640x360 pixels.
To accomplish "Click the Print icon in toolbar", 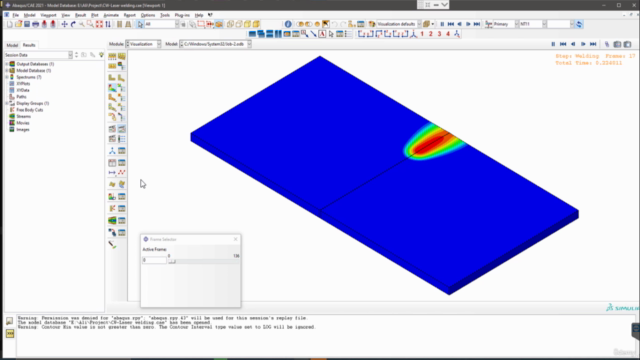I will tap(36, 24).
